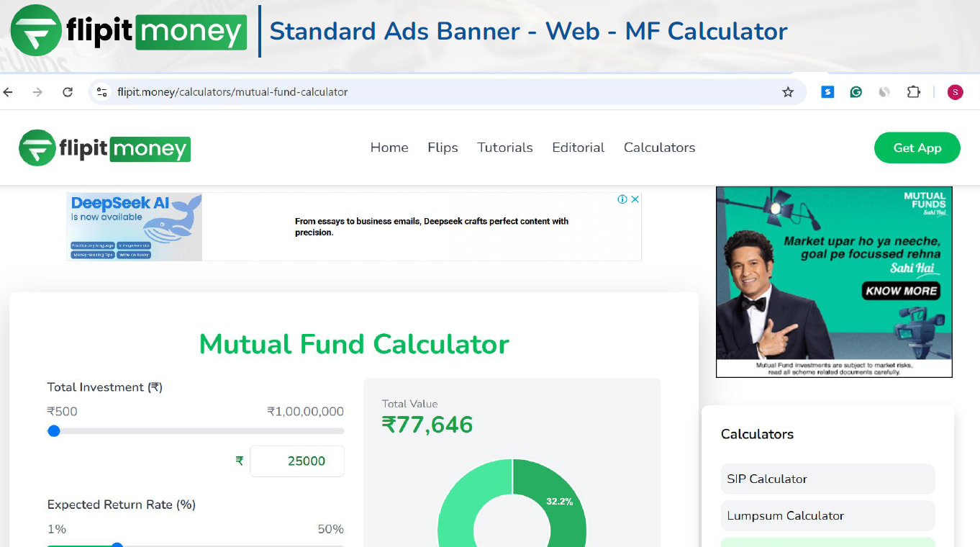Viewport: 980px width, 547px height.
Task: Click the Get App button
Action: click(917, 148)
